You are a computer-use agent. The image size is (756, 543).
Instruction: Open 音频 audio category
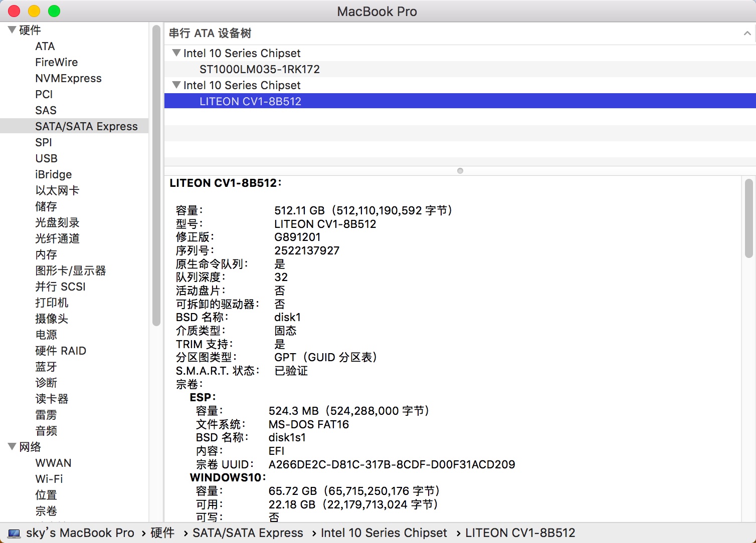[x=46, y=431]
